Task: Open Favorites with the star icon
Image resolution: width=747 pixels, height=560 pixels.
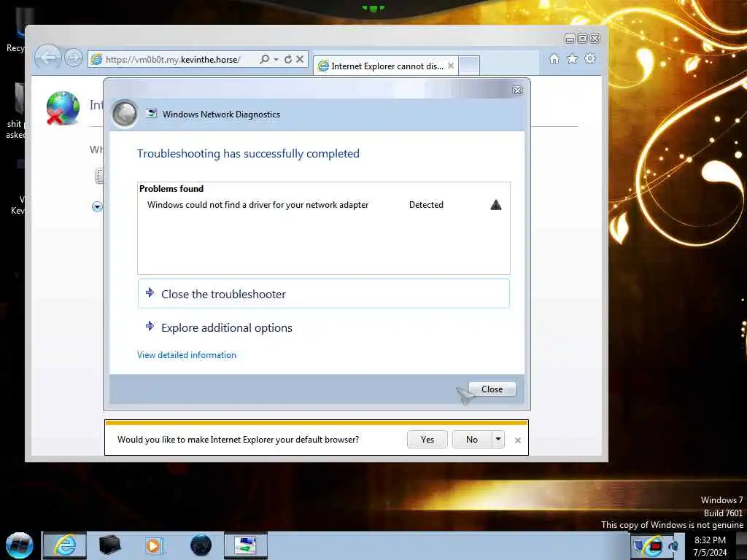Action: 572,59
